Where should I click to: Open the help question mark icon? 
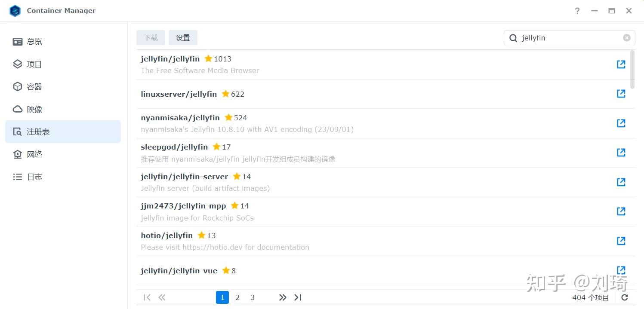[577, 11]
